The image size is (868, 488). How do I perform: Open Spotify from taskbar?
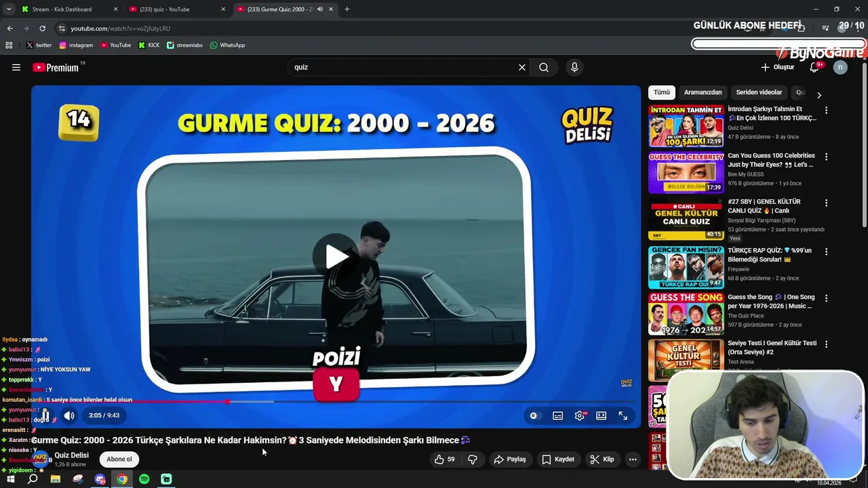point(144,479)
